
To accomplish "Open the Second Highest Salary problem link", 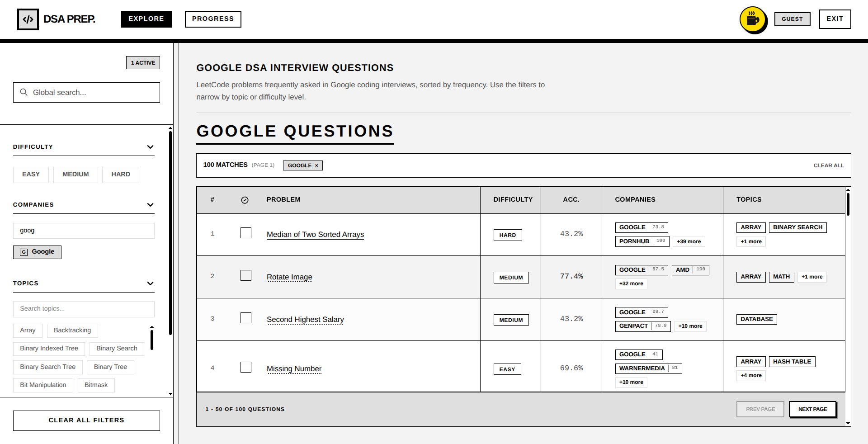I will point(305,319).
